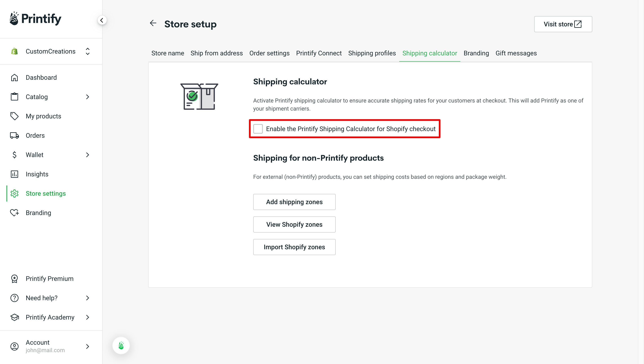Click the Insights chart icon
Viewport: 644px width, 364px height.
click(14, 174)
